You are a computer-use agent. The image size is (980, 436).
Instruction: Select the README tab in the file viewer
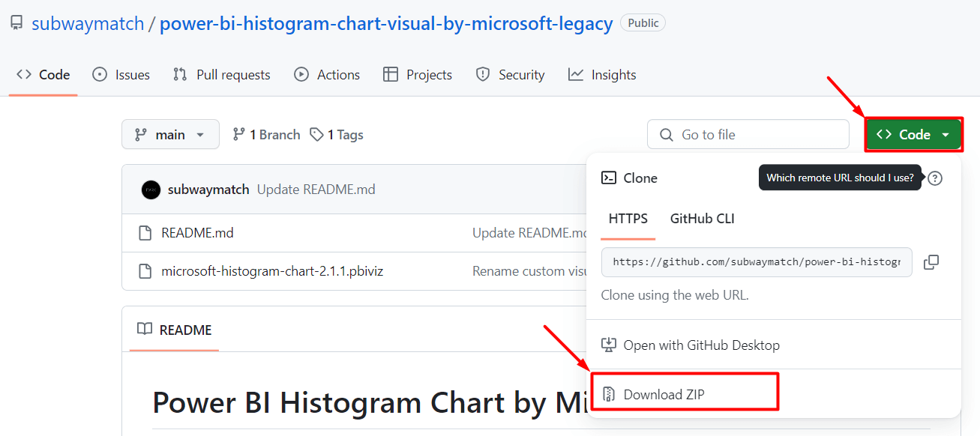point(174,330)
